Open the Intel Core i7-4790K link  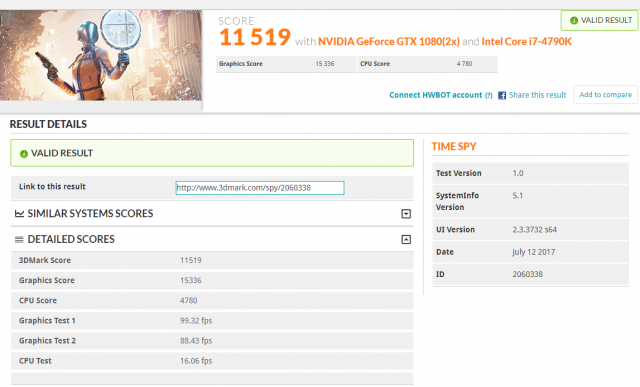tap(527, 42)
